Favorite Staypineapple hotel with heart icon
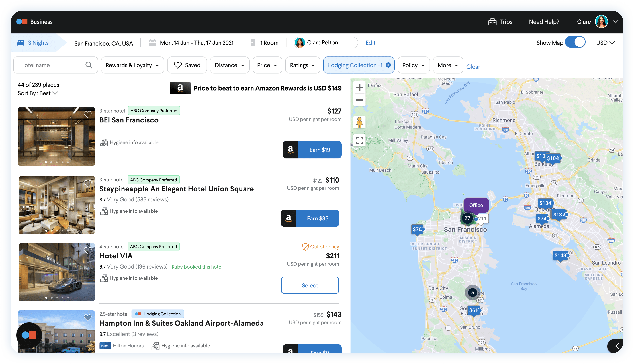Image resolution: width=634 pixels, height=364 pixels. [x=87, y=183]
